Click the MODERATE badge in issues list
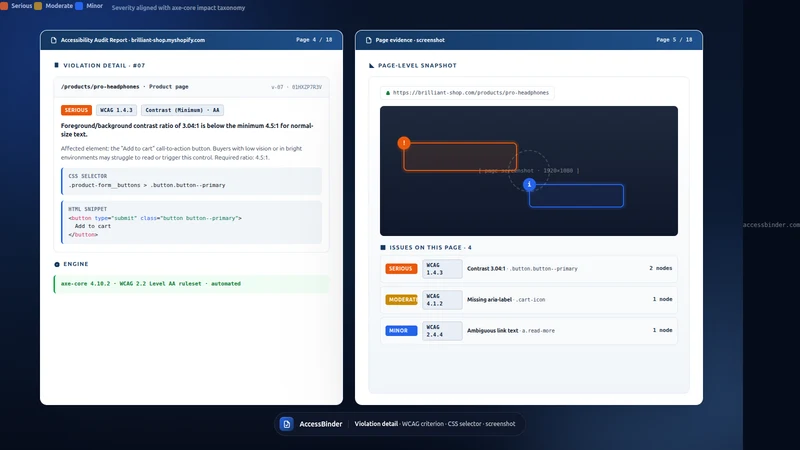800x450 pixels. (x=401, y=300)
